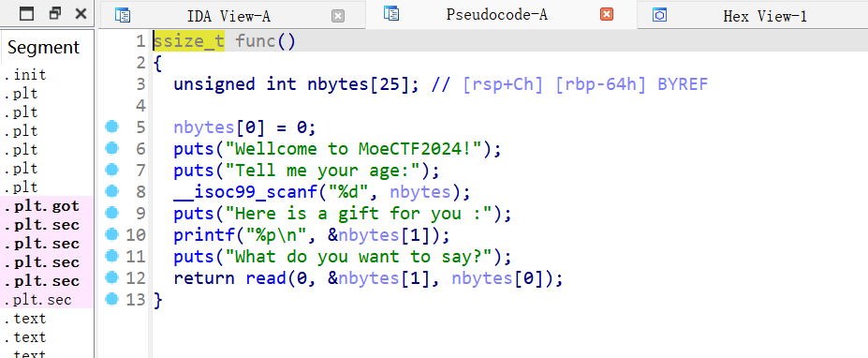Click the read function call on line 12
The width and height of the screenshot is (868, 358).
click(x=266, y=277)
